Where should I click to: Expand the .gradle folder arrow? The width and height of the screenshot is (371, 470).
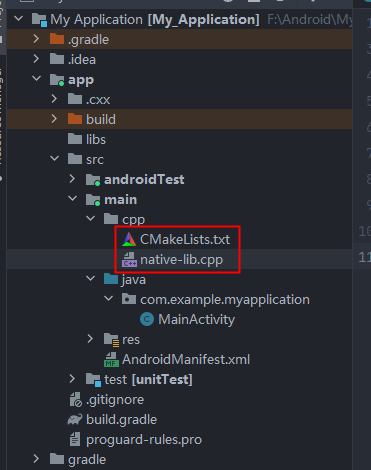click(37, 39)
